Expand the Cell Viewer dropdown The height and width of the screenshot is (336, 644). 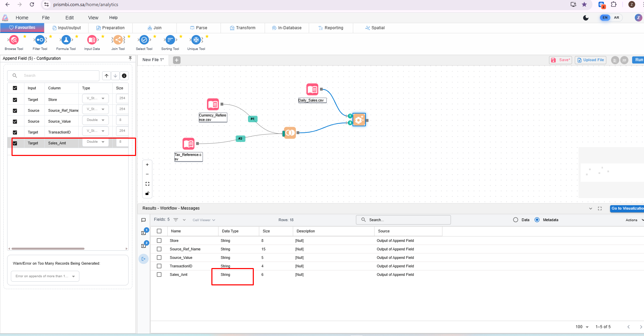[x=204, y=220]
